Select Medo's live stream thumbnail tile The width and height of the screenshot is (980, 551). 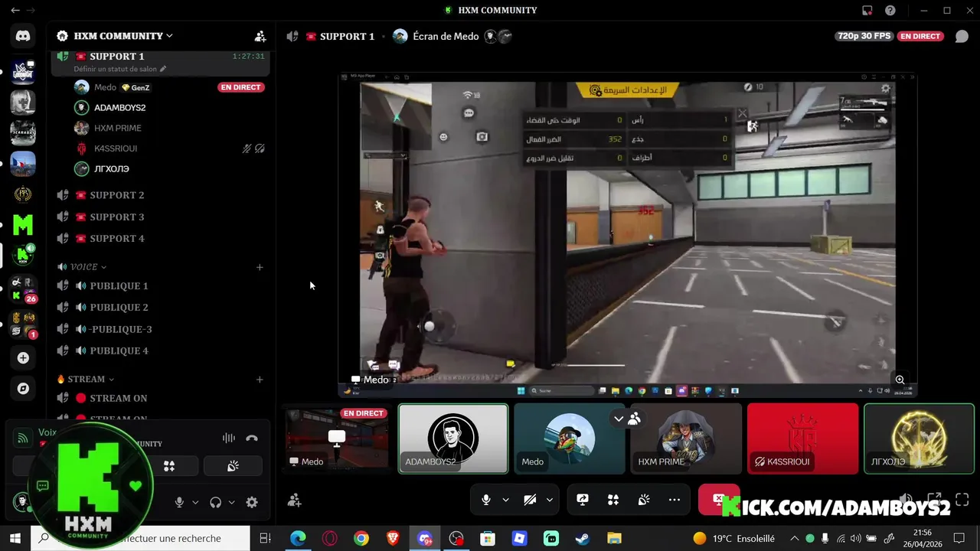[338, 439]
